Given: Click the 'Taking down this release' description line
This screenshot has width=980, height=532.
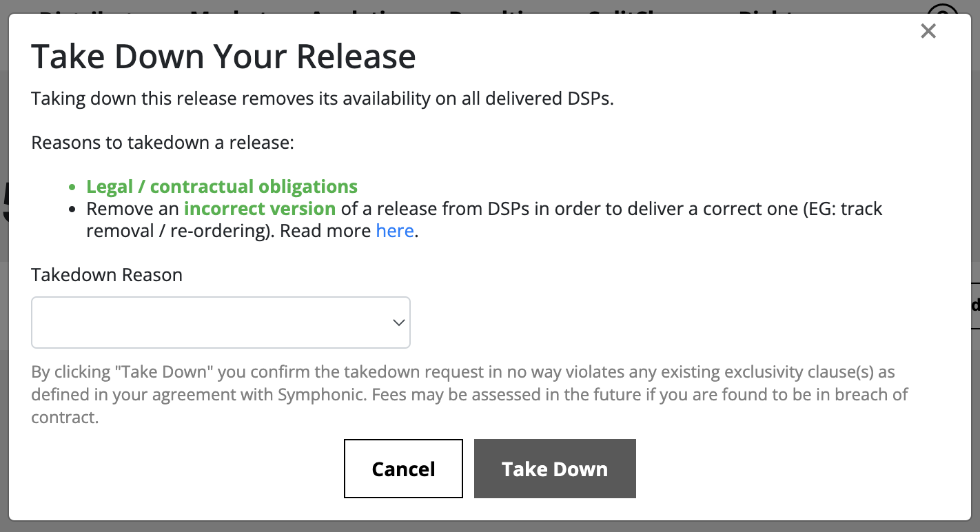Looking at the screenshot, I should click(322, 99).
